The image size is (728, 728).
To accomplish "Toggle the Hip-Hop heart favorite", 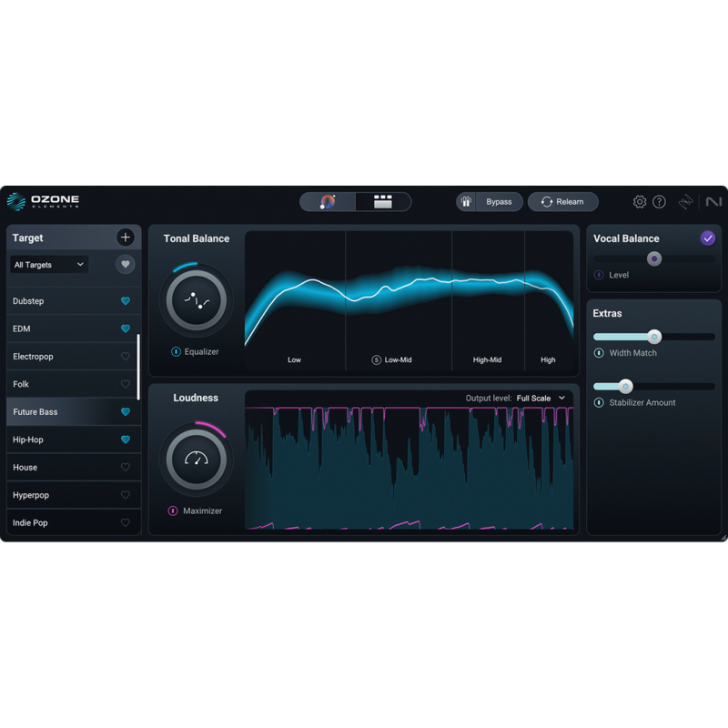I will pos(126,440).
